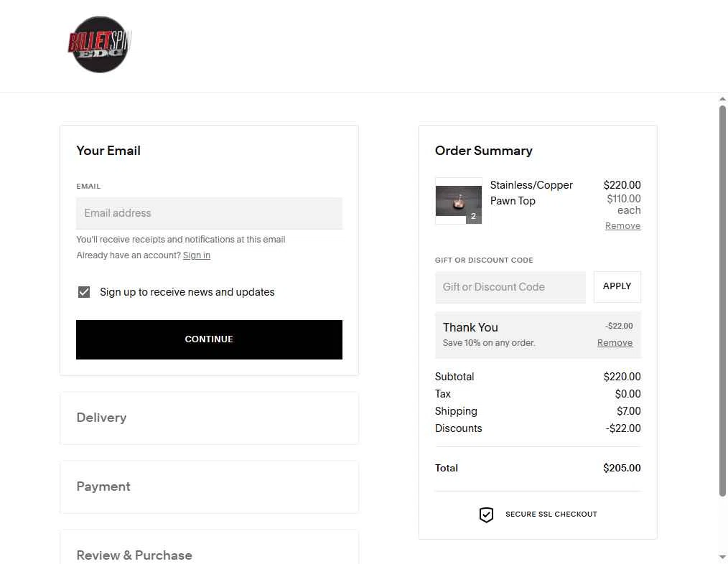Image resolution: width=728 pixels, height=564 pixels.
Task: Click the scrollbar down arrow
Action: [722, 557]
